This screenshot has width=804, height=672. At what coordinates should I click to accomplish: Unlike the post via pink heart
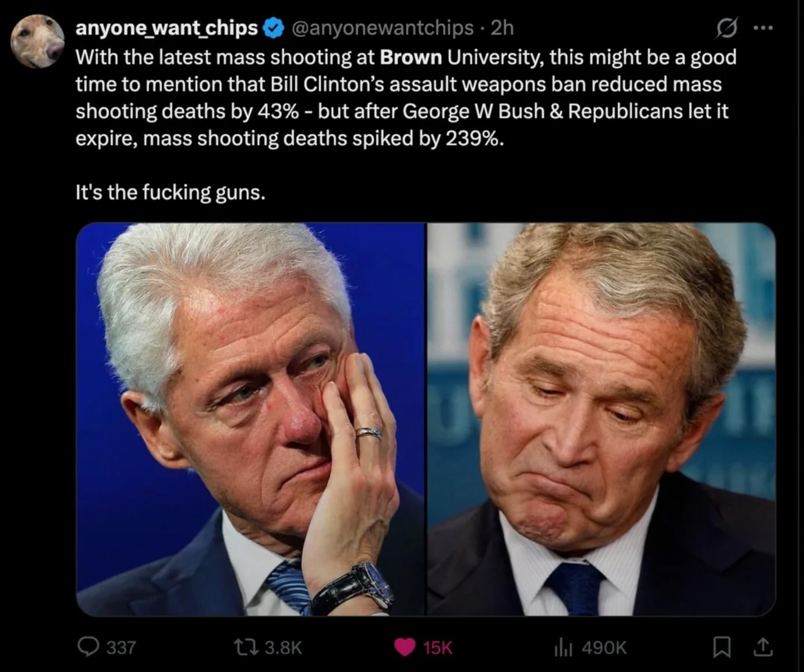[x=405, y=647]
